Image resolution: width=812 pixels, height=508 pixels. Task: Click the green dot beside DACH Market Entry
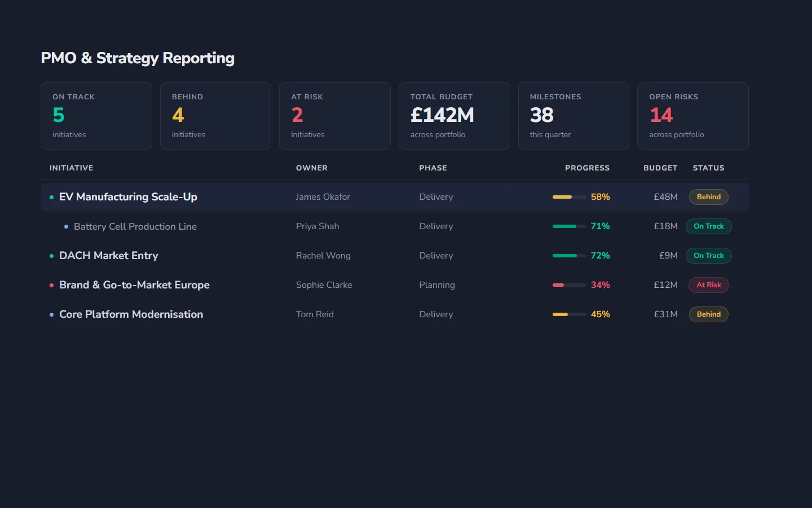[51, 256]
